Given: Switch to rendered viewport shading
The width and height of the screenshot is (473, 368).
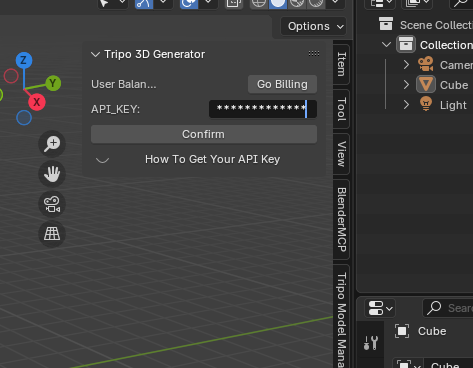Looking at the screenshot, I should (316, 4).
